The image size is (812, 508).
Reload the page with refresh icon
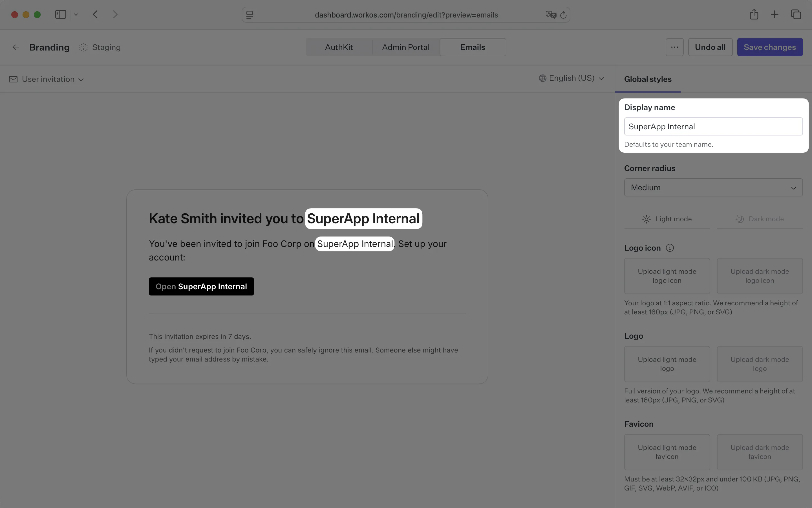[563, 15]
